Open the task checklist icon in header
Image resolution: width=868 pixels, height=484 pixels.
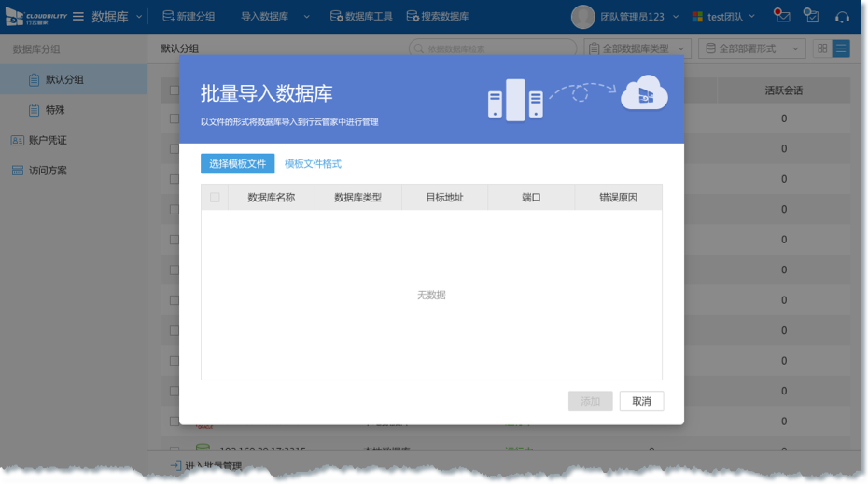[x=811, y=17]
